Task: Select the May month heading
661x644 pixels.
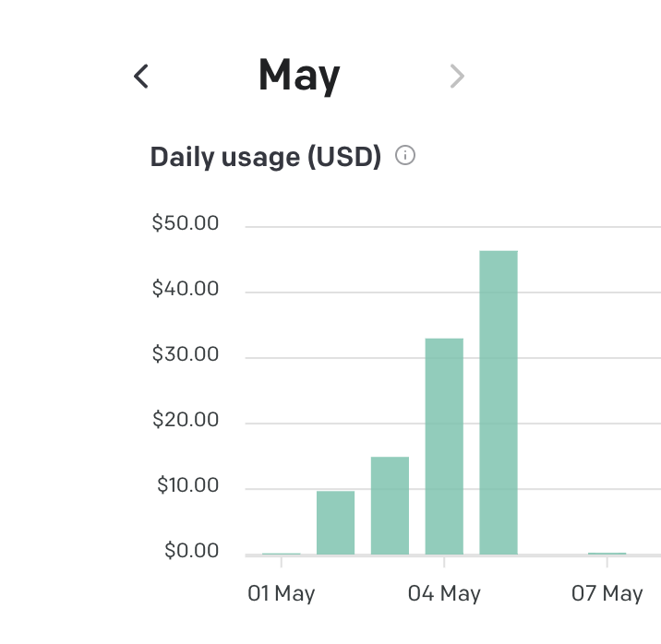Action: [x=299, y=76]
